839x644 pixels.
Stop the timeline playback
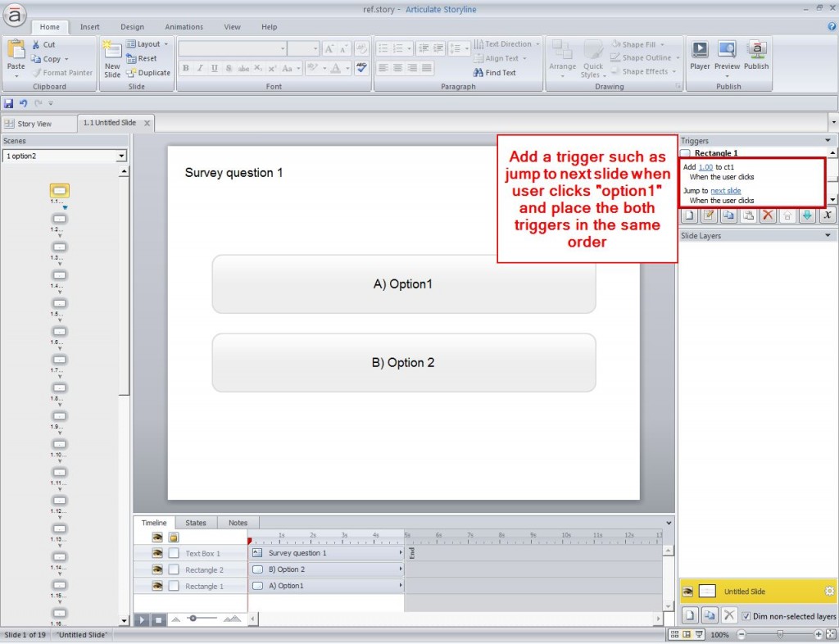coord(158,620)
